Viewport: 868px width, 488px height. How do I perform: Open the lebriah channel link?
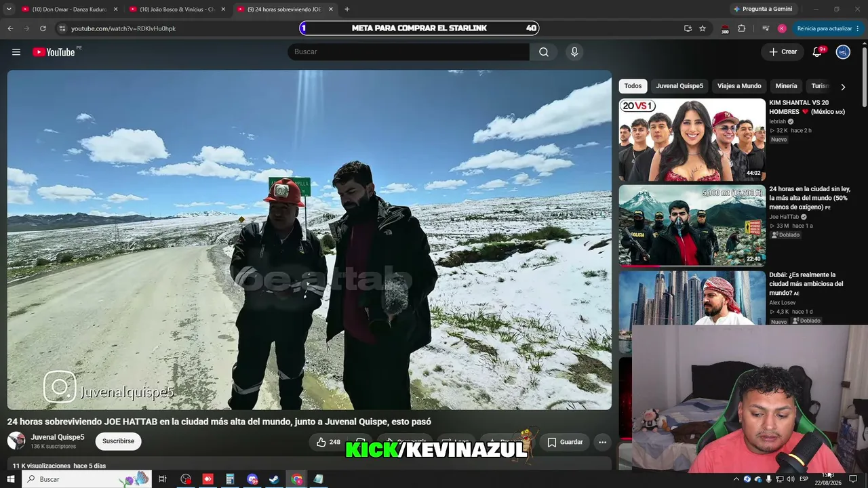tap(777, 121)
